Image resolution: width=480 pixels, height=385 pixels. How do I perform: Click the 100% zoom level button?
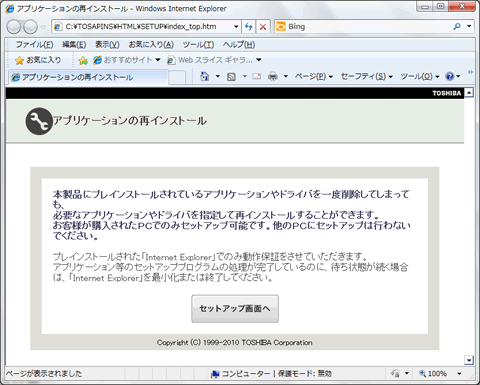point(433,374)
